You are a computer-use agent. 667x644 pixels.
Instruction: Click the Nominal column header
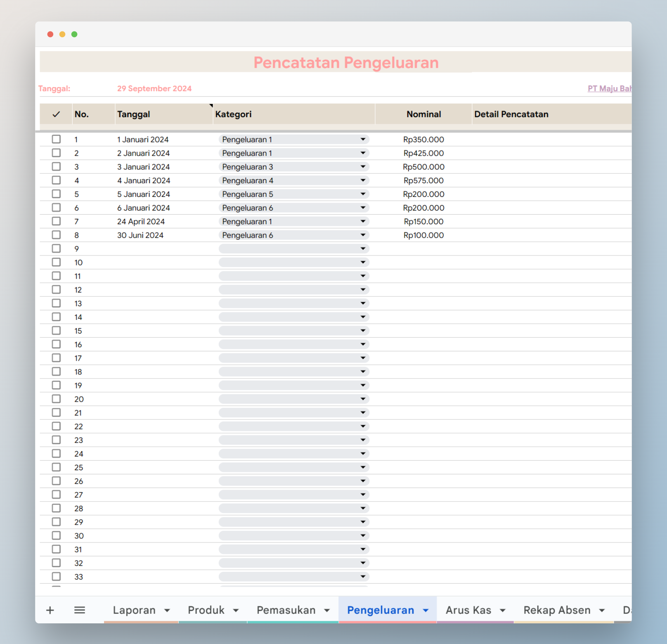[423, 114]
